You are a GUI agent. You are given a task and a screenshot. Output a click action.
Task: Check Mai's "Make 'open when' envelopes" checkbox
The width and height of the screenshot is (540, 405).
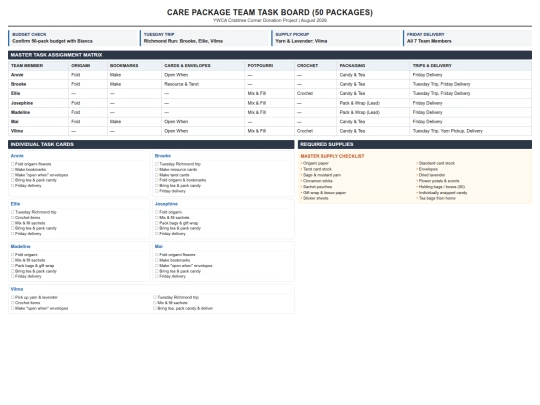157,266
